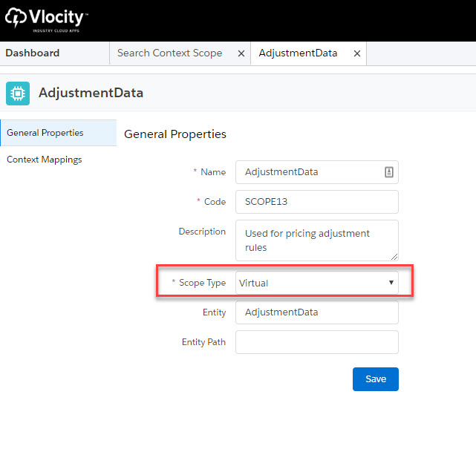Click the contact card icon in Name field

(389, 172)
